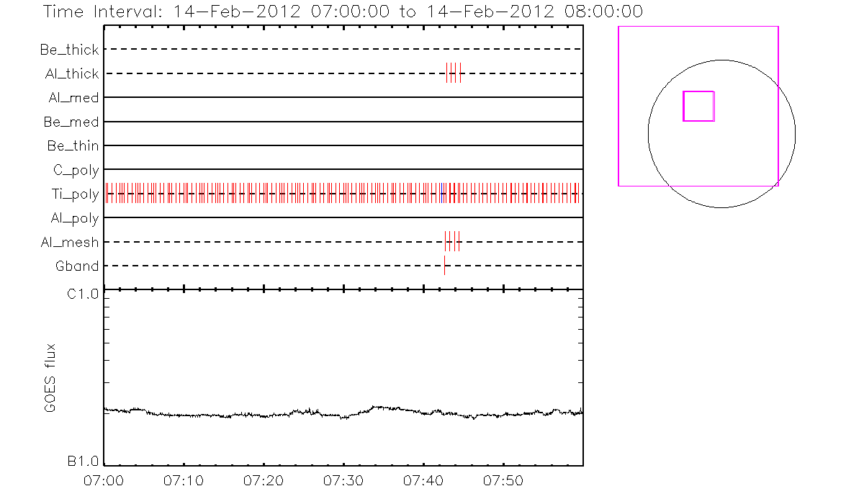Click the Be_thick filter row label
Image resolution: width=864 pixels, height=504 pixels.
(x=70, y=50)
